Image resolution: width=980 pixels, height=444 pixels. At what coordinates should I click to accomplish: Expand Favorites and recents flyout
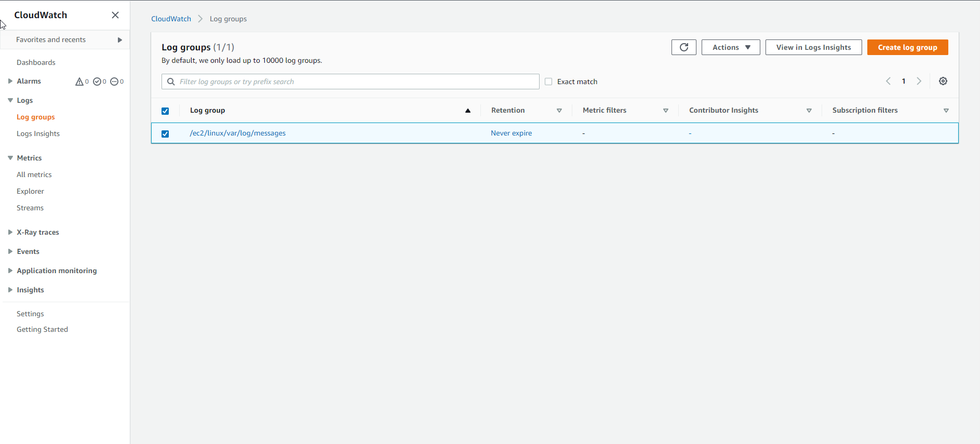[x=119, y=40]
